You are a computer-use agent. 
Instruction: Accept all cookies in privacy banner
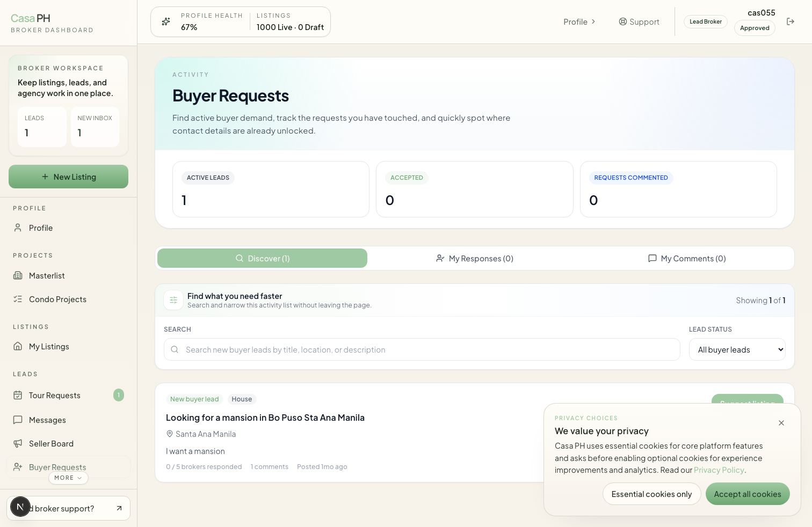click(748, 494)
